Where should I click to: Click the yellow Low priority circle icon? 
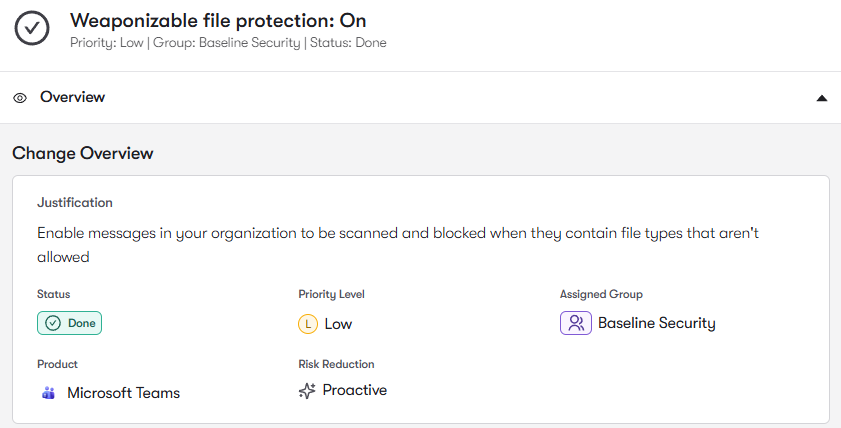coord(308,324)
